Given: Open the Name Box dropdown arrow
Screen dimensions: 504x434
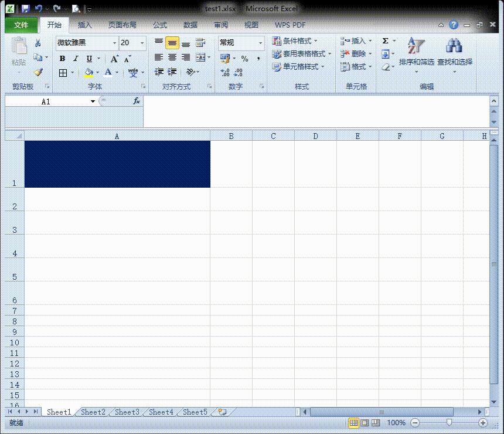Looking at the screenshot, I should (93, 101).
